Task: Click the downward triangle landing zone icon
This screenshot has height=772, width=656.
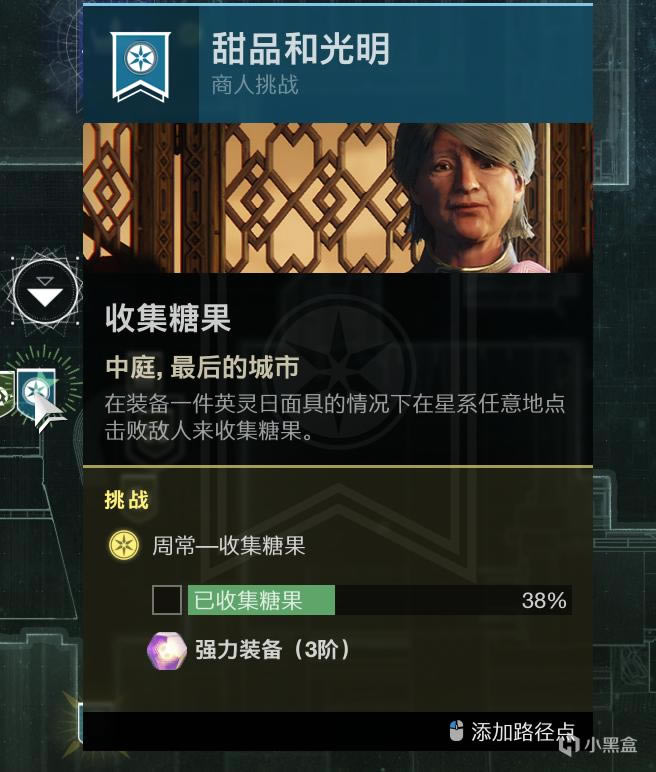Action: click(x=45, y=291)
